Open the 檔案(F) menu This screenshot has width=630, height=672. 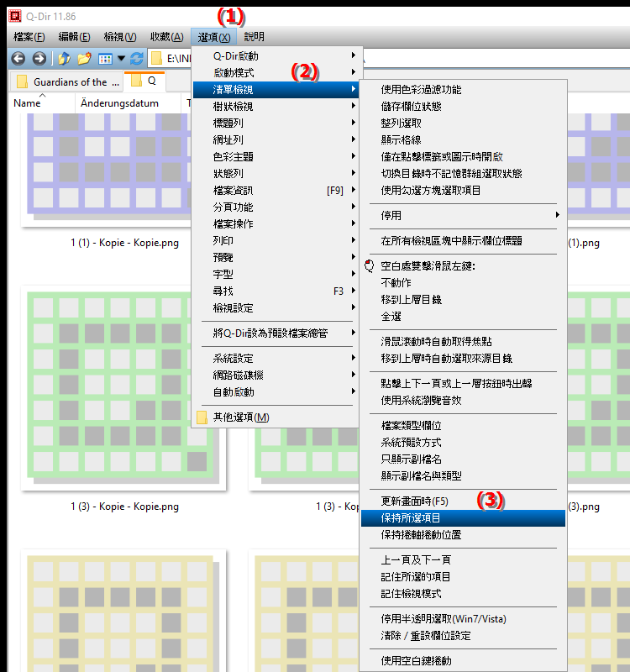[x=29, y=37]
